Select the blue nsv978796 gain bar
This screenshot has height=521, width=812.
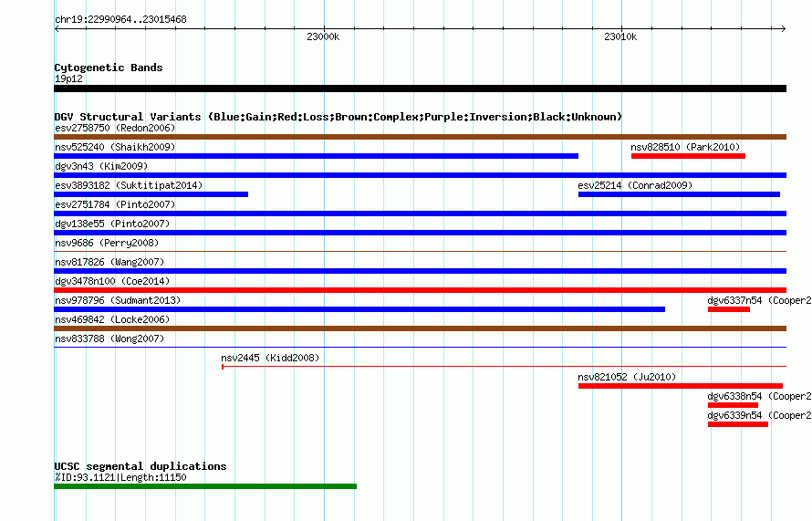(359, 309)
